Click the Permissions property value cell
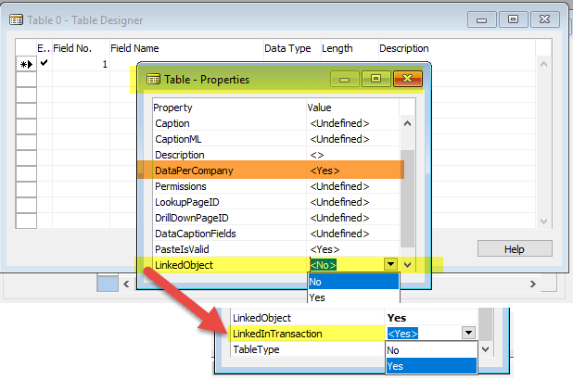 click(352, 186)
